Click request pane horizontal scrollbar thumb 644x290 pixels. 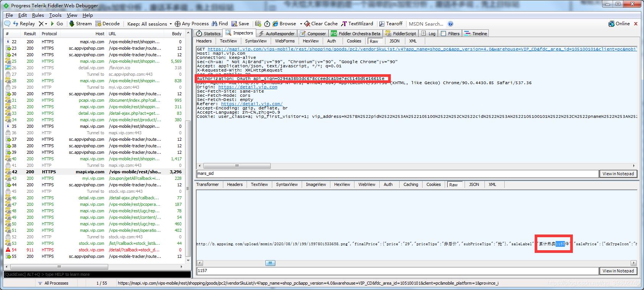pos(237,166)
